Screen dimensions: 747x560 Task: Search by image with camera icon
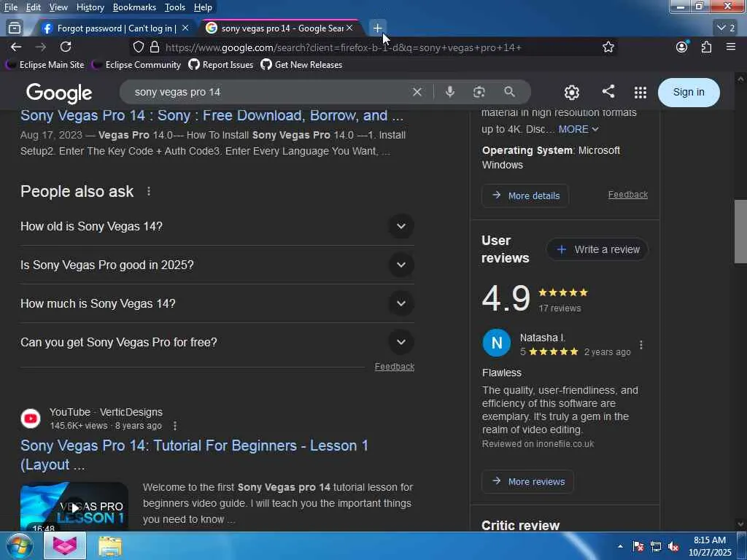click(x=479, y=92)
